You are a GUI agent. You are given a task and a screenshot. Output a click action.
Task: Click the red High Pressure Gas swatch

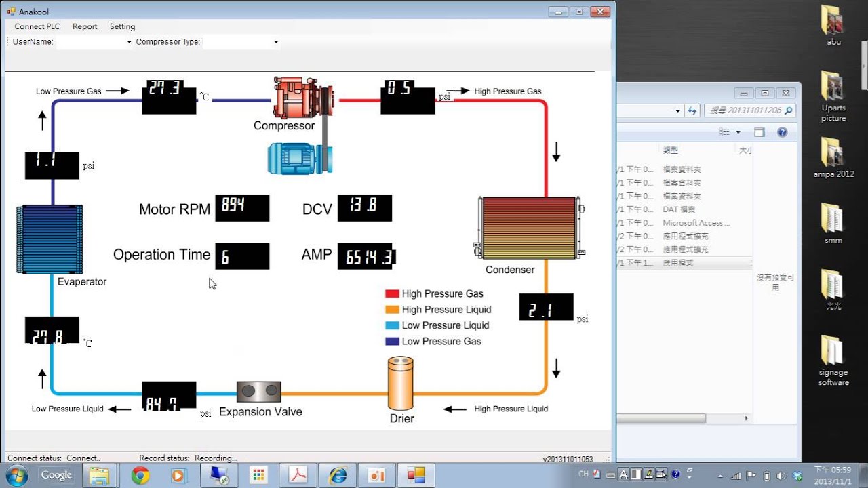click(392, 293)
